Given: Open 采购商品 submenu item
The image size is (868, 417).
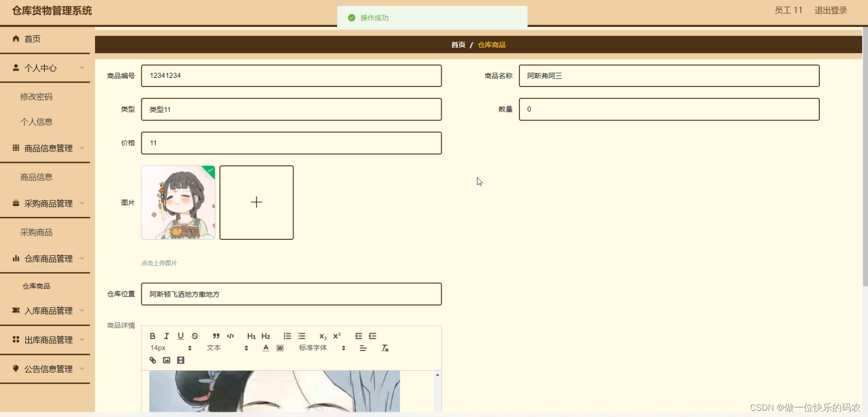Looking at the screenshot, I should 36,233.
